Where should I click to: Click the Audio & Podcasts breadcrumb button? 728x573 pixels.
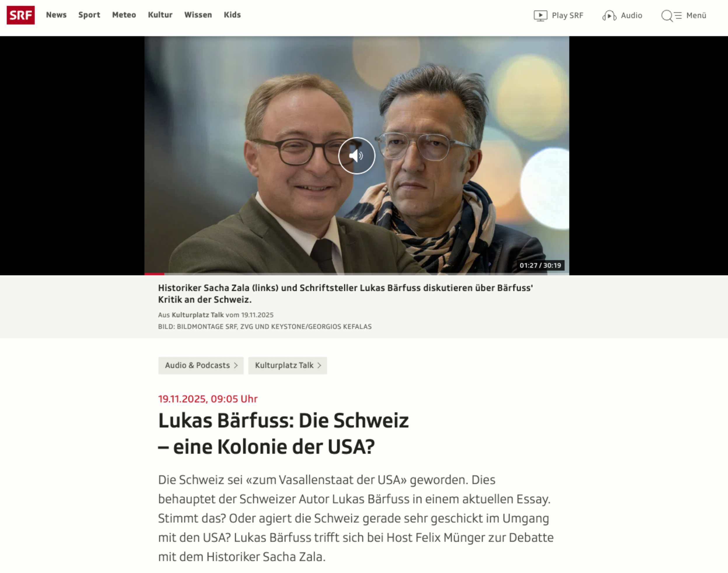201,365
